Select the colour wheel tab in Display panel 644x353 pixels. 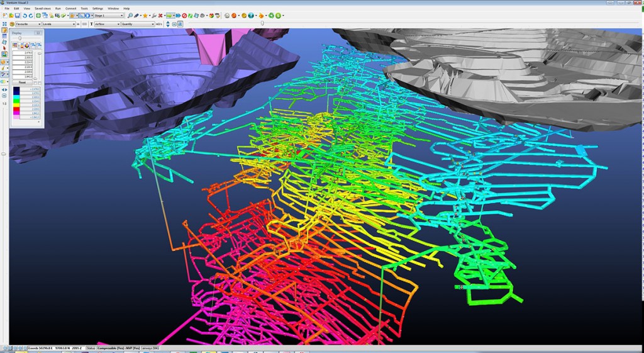click(26, 45)
